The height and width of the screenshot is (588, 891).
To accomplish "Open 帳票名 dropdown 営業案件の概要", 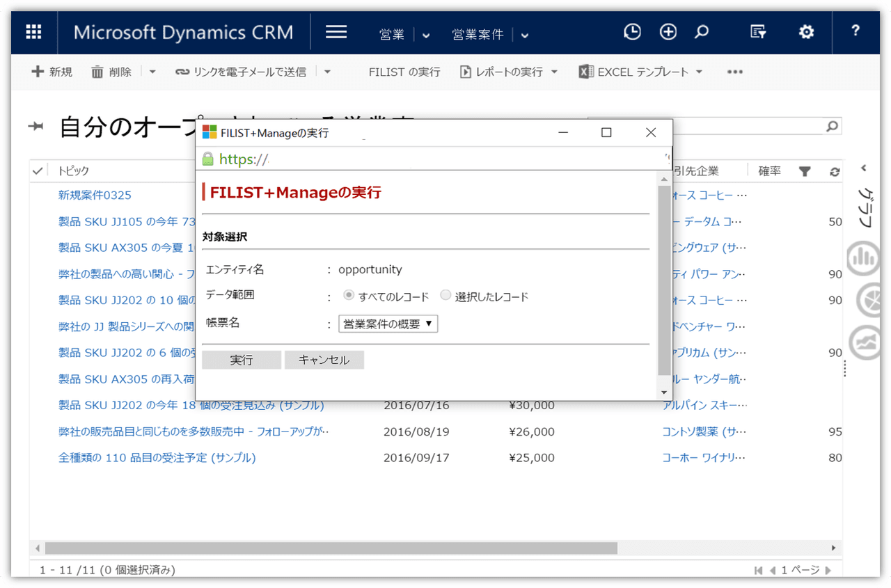I will pos(388,324).
